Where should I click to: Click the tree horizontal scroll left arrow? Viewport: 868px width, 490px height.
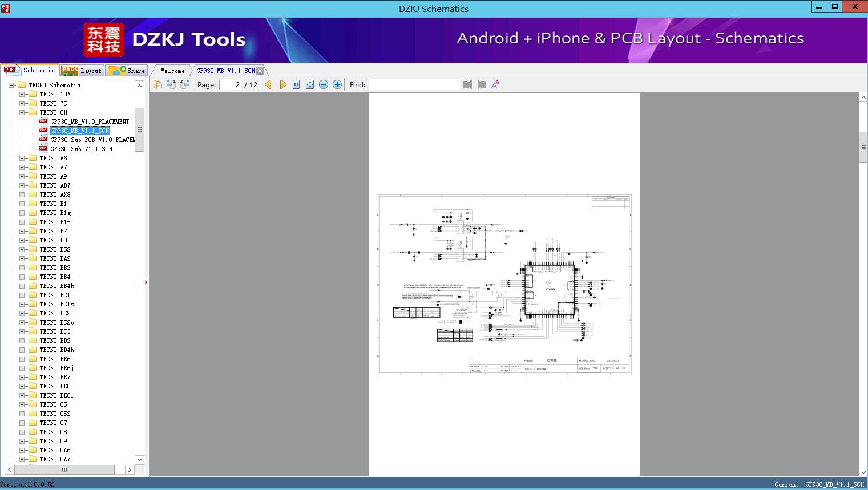pyautogui.click(x=9, y=469)
